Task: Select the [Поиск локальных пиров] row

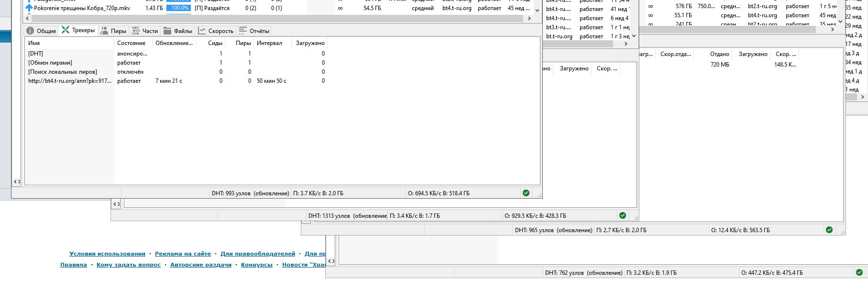Action: point(176,72)
